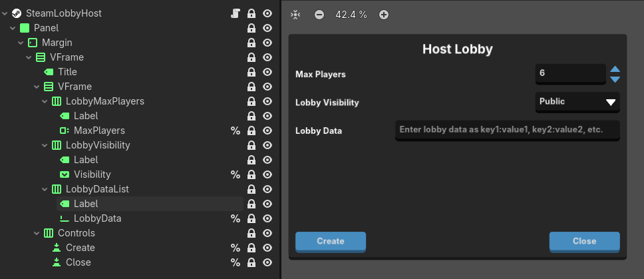Toggle visibility of the MaxPlayers node

pyautogui.click(x=267, y=131)
